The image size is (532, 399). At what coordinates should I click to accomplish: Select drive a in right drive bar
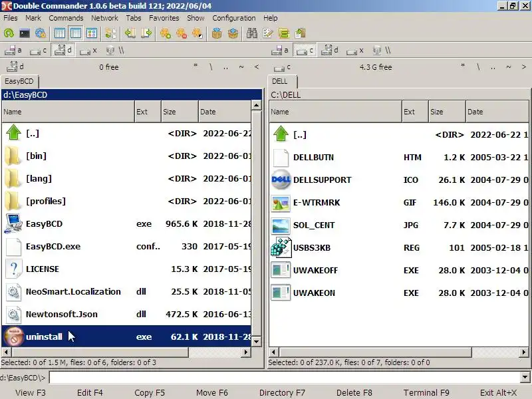pos(280,51)
